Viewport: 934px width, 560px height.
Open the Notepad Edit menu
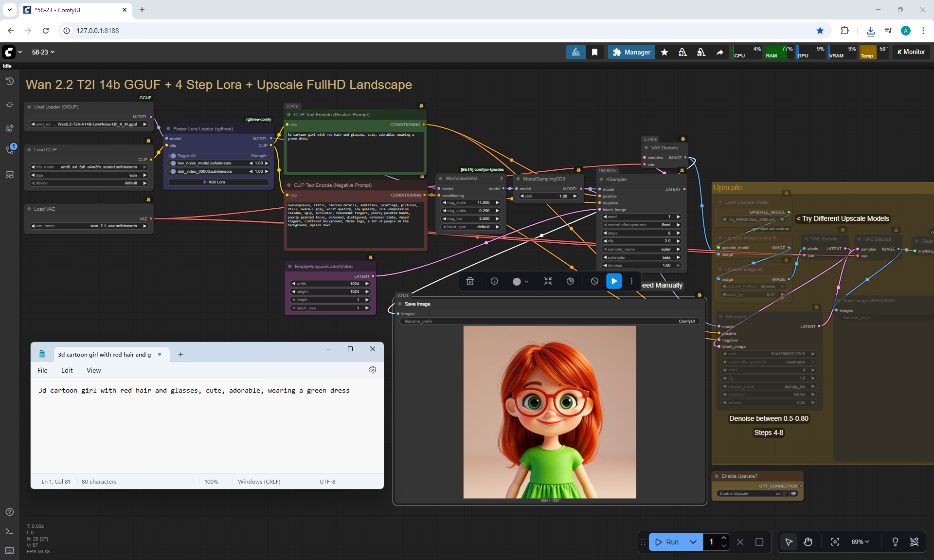[x=67, y=370]
